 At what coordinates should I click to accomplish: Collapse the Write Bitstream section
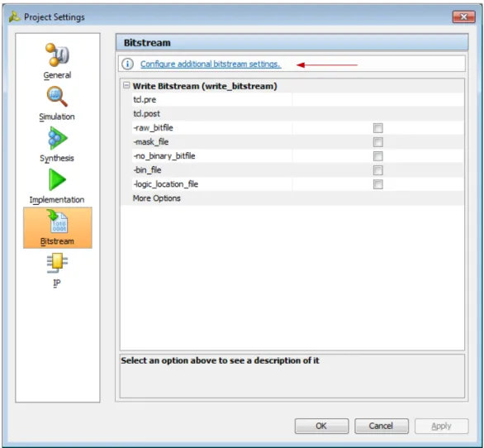(126, 85)
